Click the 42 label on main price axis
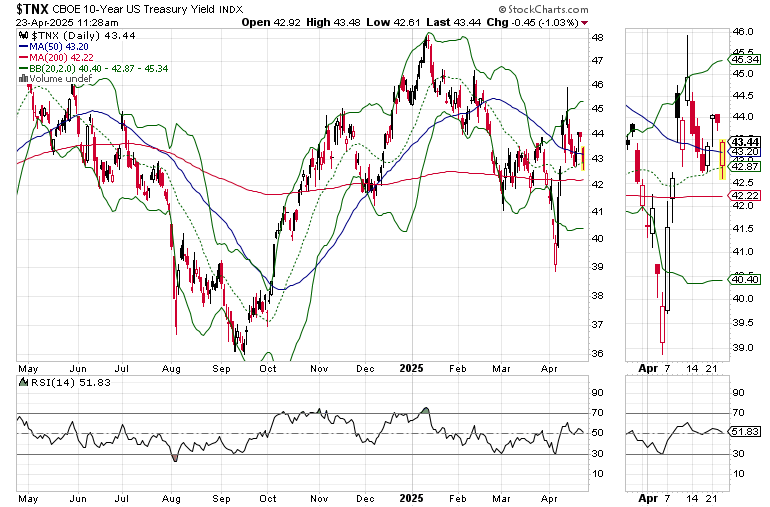This screenshot has width=770, height=507. click(x=597, y=184)
